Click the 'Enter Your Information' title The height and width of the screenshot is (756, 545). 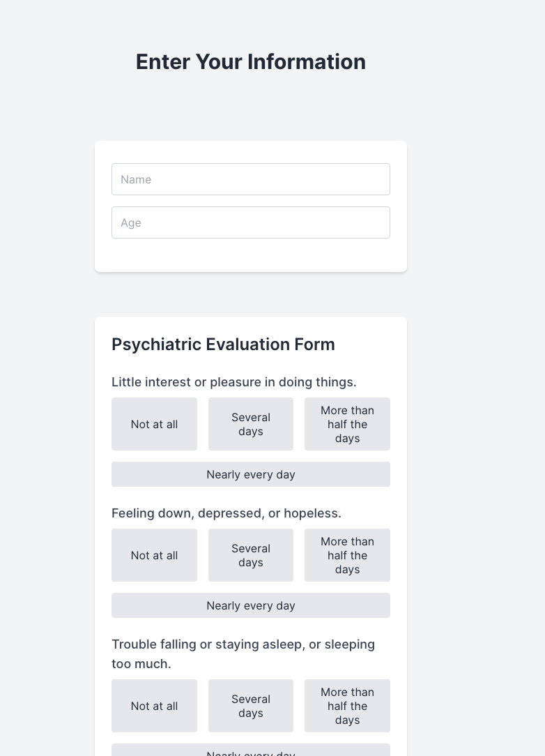coord(251,61)
